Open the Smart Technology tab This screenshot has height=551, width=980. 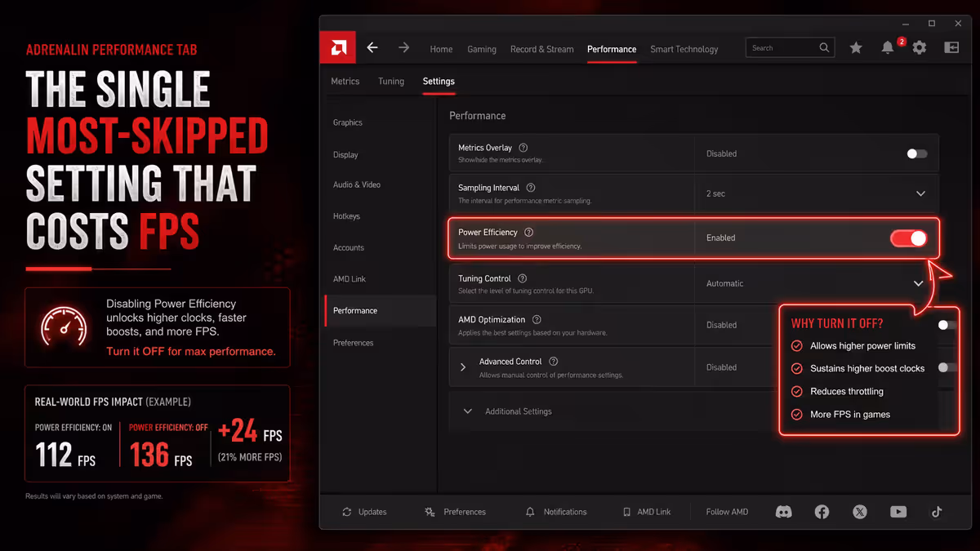(684, 49)
